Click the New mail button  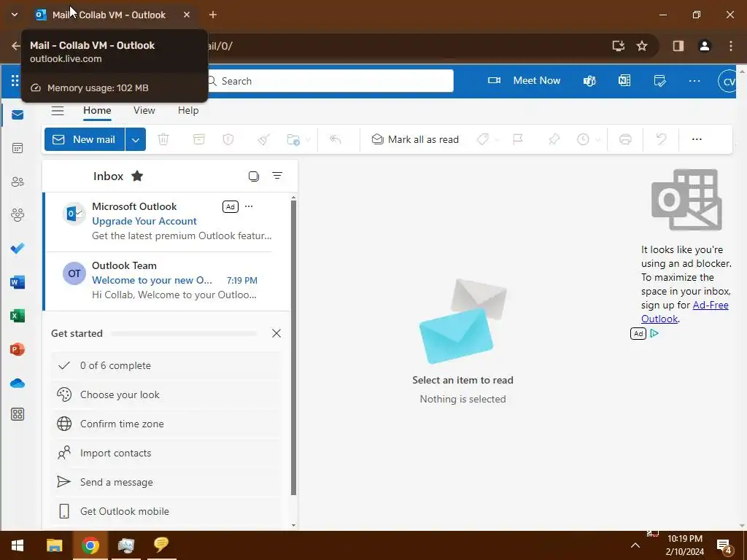[85, 139]
